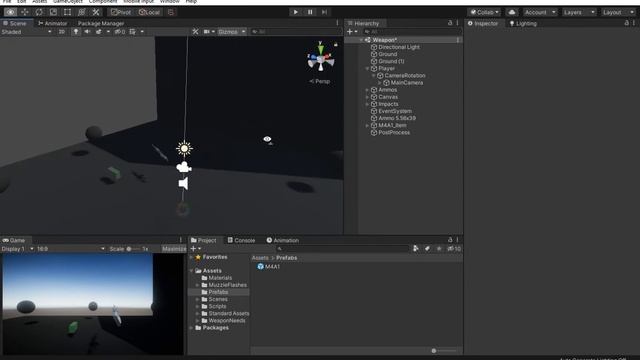Open the Collab dropdown
640x360 pixels.
pyautogui.click(x=484, y=12)
